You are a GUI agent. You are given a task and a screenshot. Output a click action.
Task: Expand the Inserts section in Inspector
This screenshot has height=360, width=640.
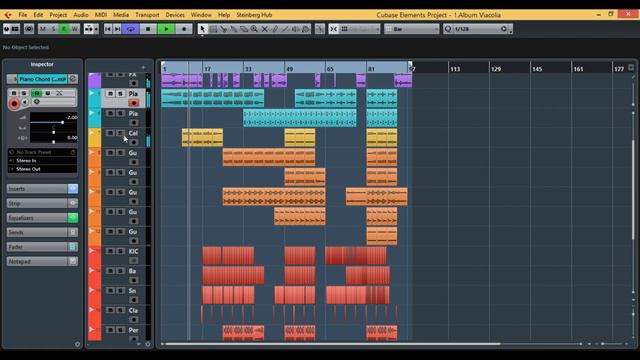(37, 189)
